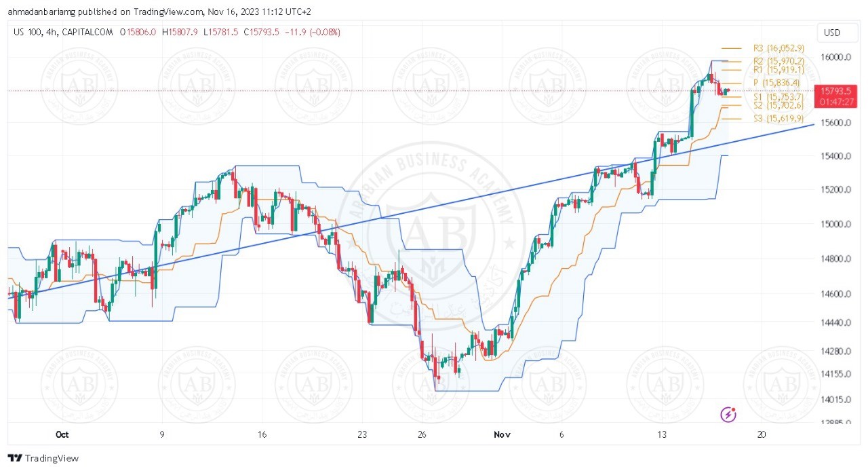Select the Oct date on time axis
This screenshot has height=471, width=868.
click(62, 435)
